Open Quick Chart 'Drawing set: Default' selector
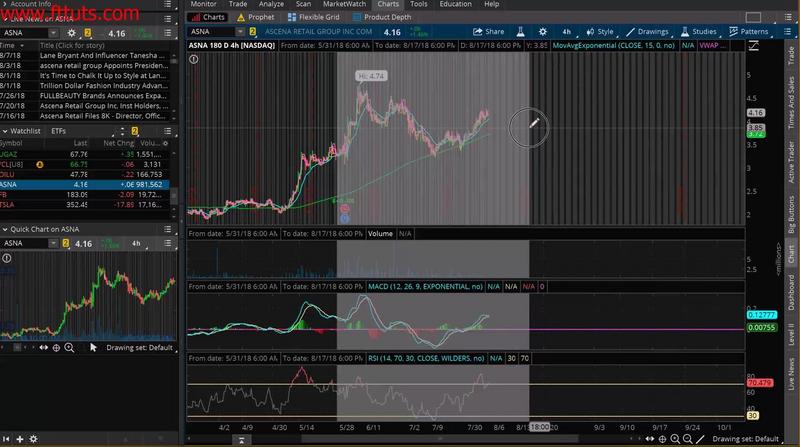The image size is (800, 447). [139, 348]
